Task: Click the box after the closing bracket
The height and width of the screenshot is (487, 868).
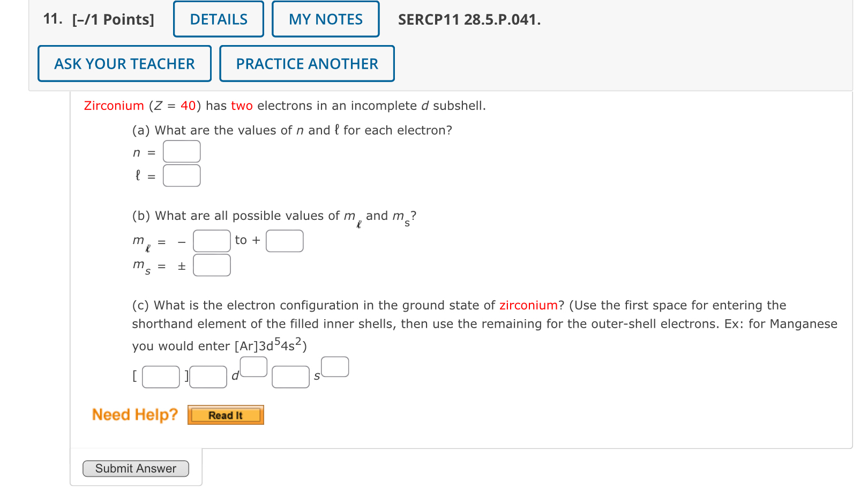Action: point(208,377)
